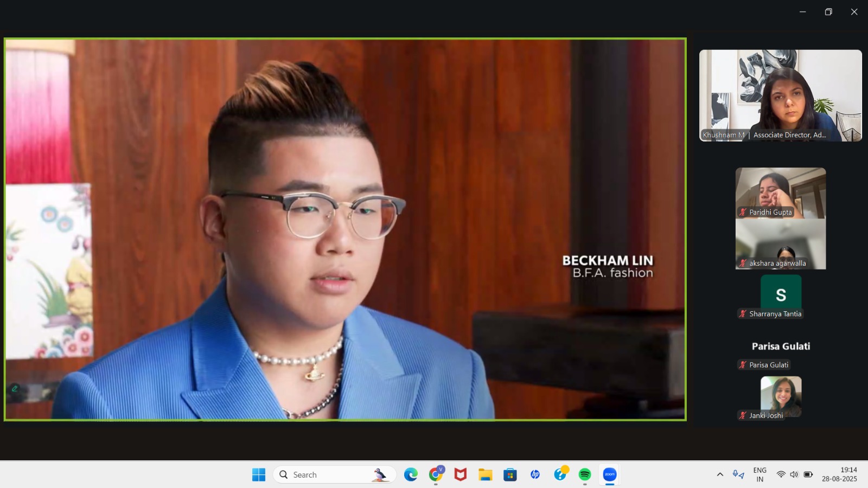This screenshot has height=488, width=868.
Task: Open Google Chrome from the taskbar
Action: pos(436,474)
